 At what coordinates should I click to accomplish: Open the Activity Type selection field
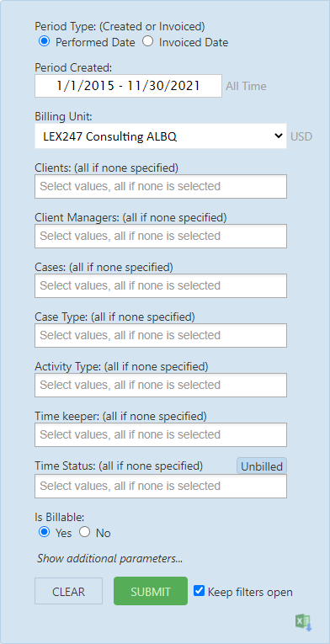point(161,386)
